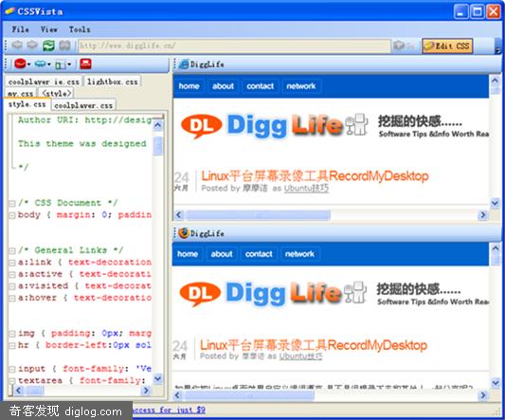Viewport: 505px width, 420px height.
Task: Collapse the 'CSS Document' comment fold
Action: (x=12, y=204)
